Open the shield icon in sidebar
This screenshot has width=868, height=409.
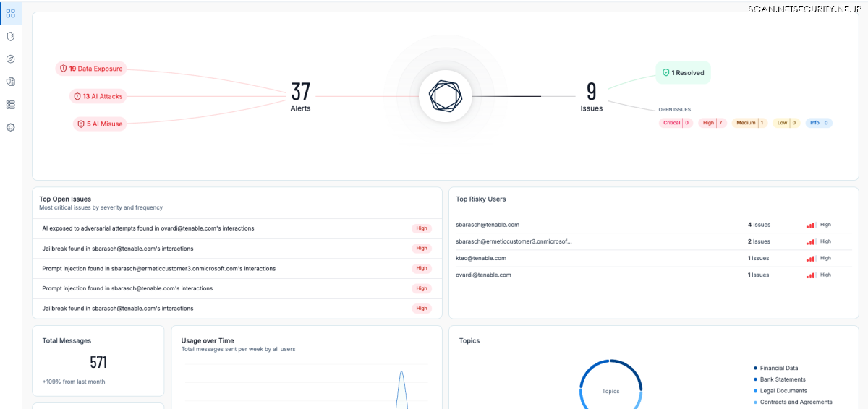tap(10, 36)
